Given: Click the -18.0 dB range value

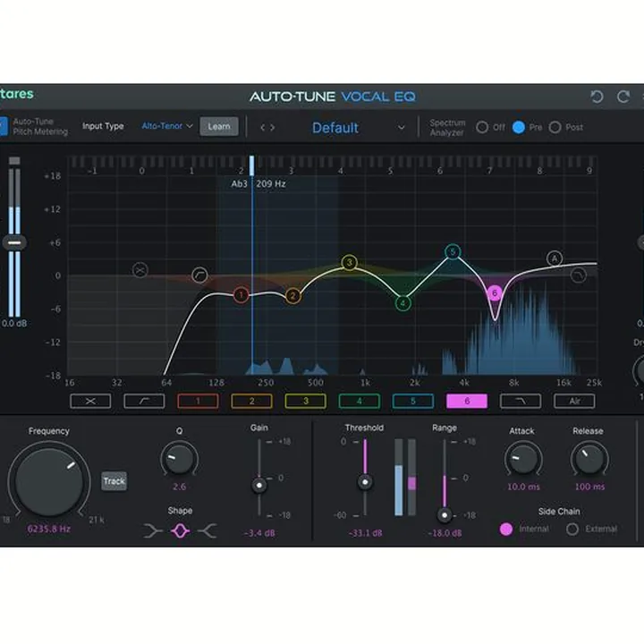Looking at the screenshot, I should point(445,533).
